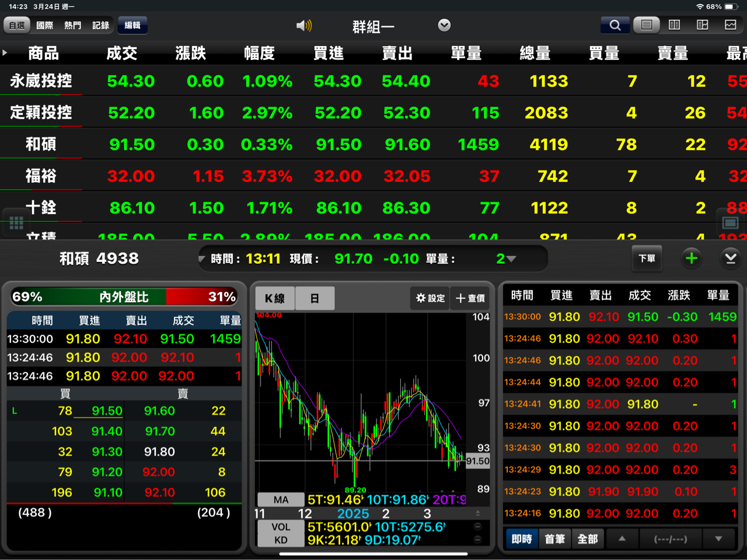Tap the grid menu icon on left edge

point(16,222)
